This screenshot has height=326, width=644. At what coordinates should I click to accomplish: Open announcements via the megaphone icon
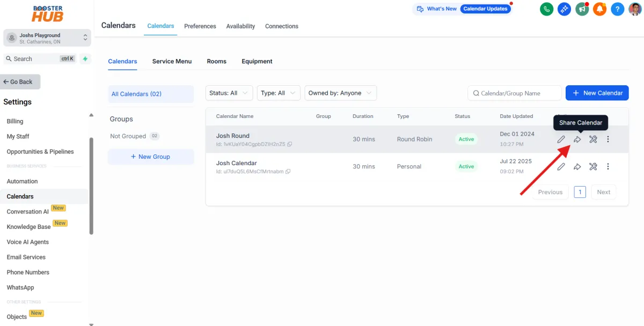point(582,9)
